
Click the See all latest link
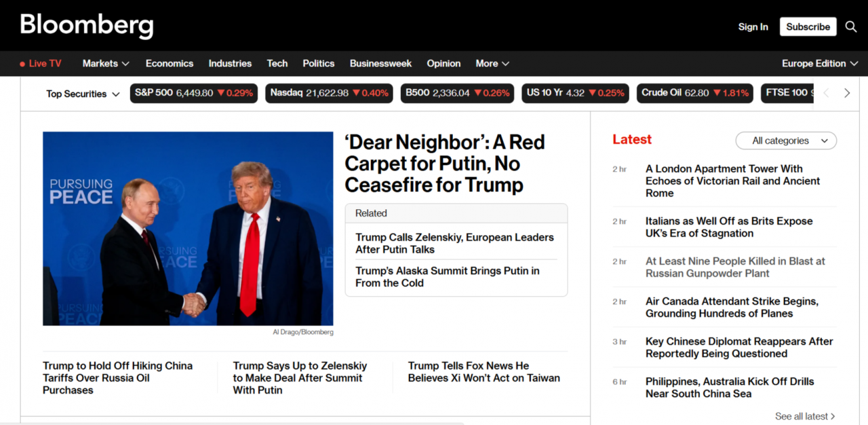(x=805, y=416)
